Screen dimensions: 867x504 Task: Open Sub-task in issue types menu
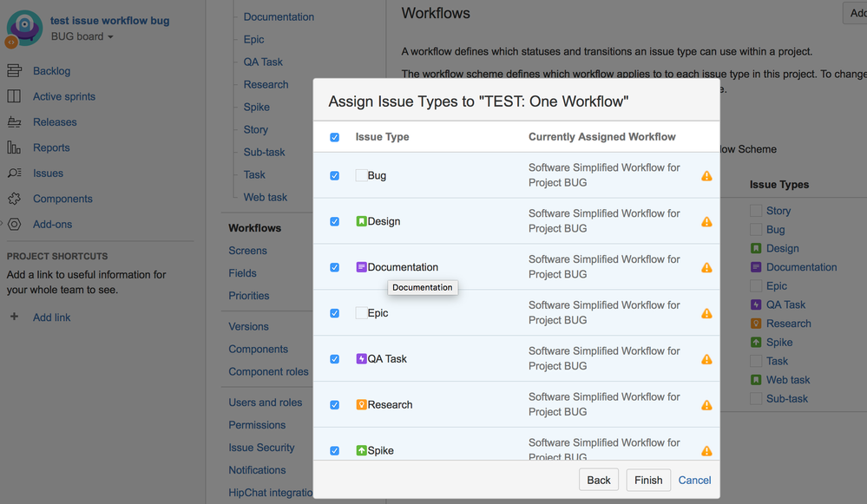[264, 152]
